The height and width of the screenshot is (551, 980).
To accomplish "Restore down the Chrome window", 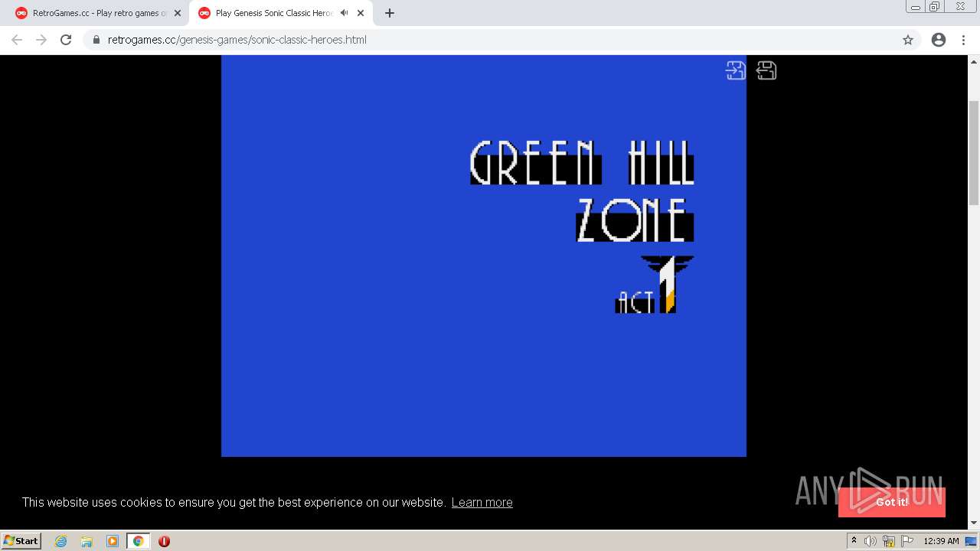I will coord(935,7).
